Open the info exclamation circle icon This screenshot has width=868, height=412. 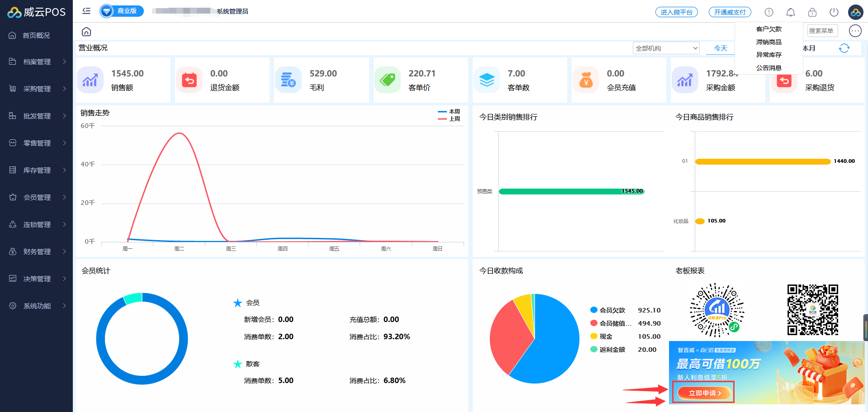point(768,12)
